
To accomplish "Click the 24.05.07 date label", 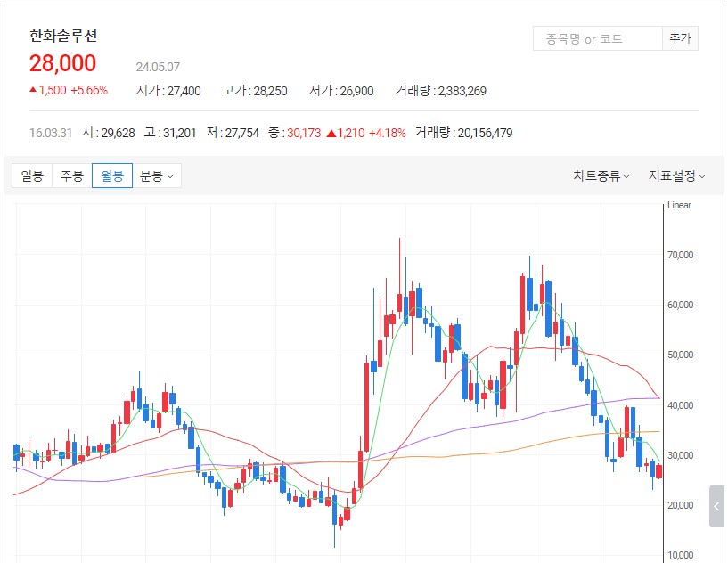I will (x=158, y=67).
